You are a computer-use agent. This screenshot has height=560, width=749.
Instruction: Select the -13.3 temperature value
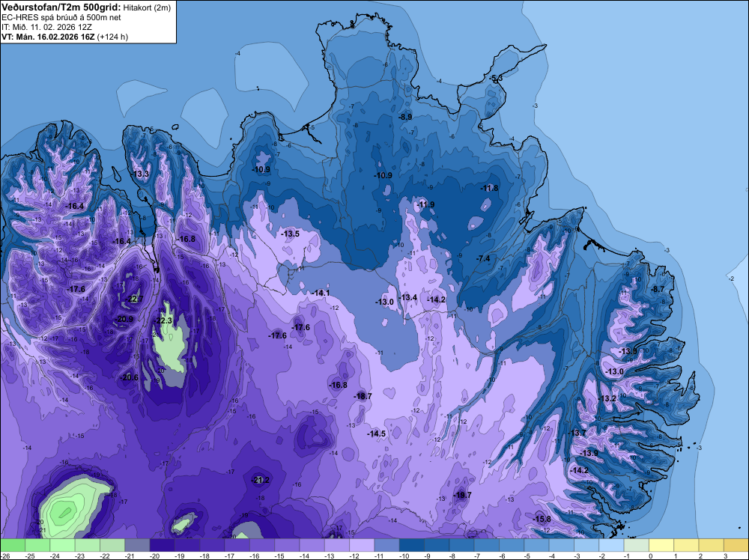click(x=141, y=174)
